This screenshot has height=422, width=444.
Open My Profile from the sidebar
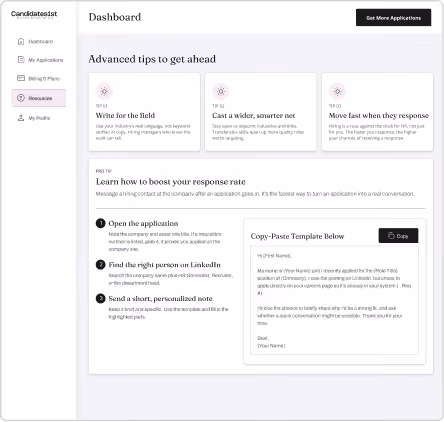pos(39,118)
